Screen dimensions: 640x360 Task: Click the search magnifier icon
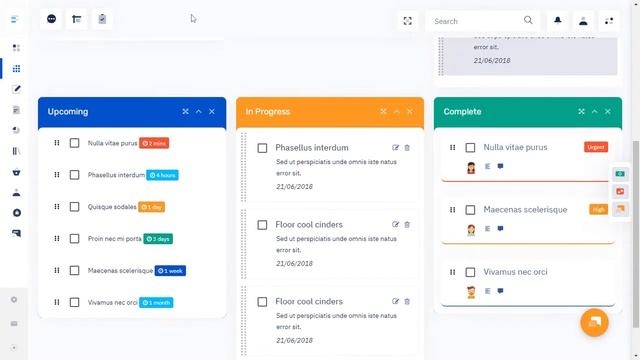coord(528,20)
